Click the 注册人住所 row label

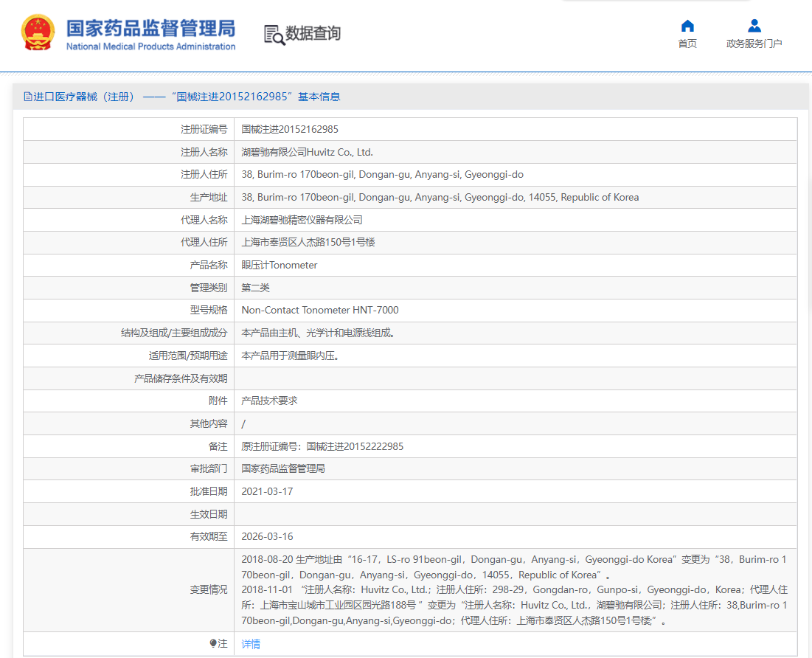[x=204, y=175]
